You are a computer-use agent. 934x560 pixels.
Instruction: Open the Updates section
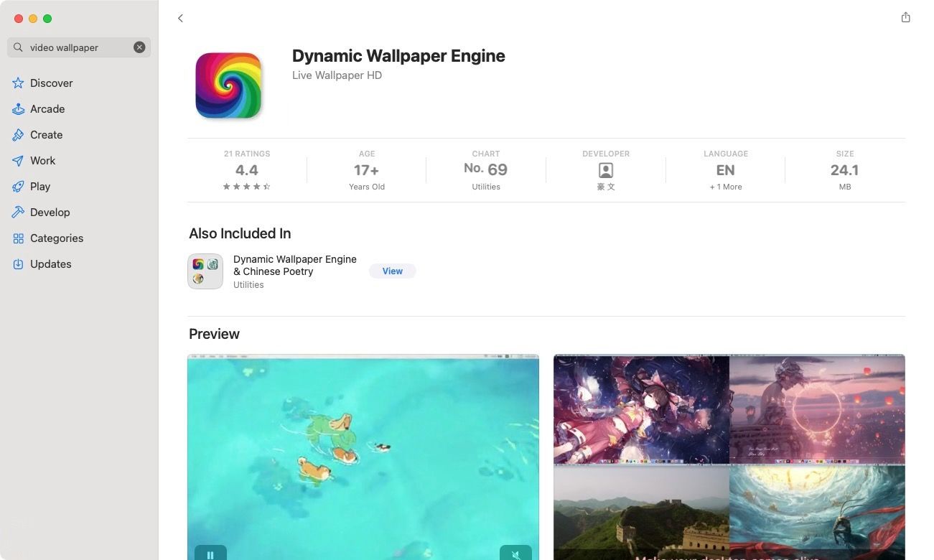[x=50, y=263]
